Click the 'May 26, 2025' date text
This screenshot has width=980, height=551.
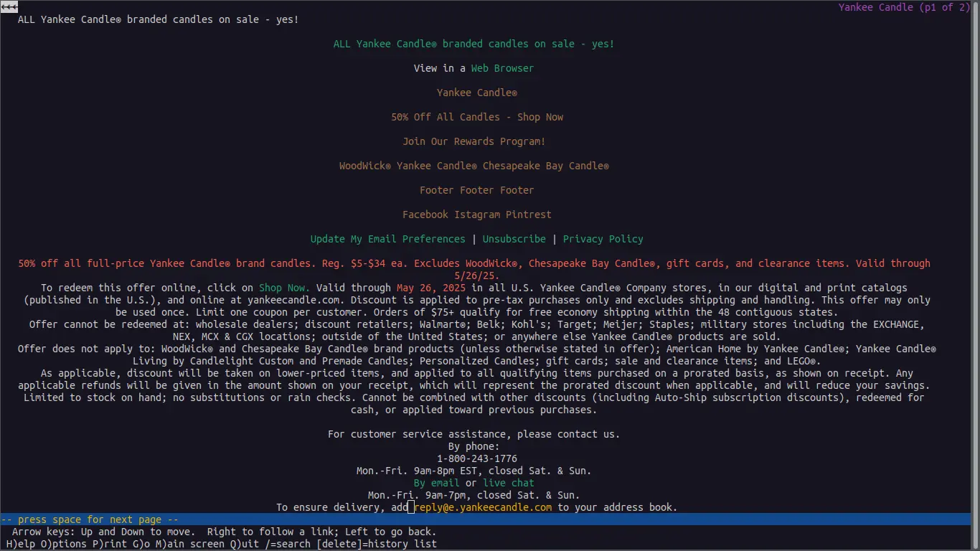tap(431, 288)
